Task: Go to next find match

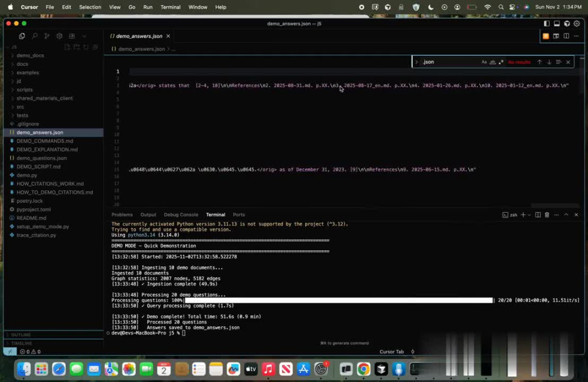Action: [549, 62]
